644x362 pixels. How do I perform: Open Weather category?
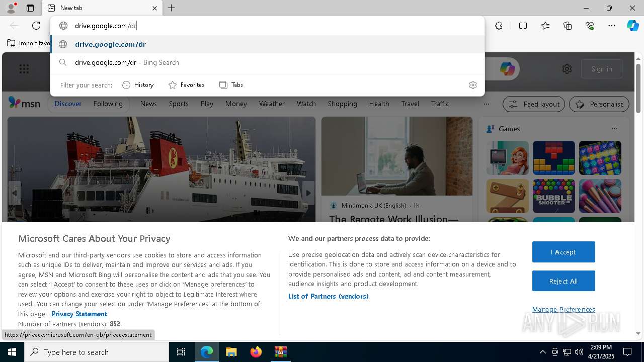(272, 104)
